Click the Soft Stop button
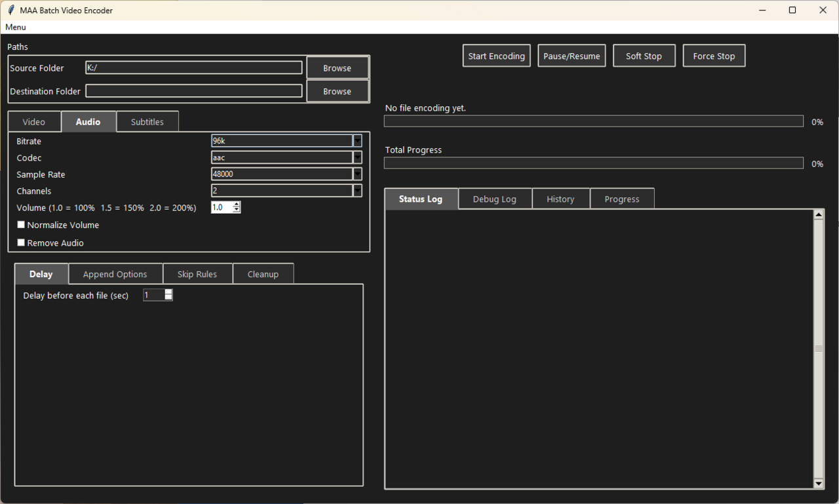The width and height of the screenshot is (839, 504). (644, 56)
